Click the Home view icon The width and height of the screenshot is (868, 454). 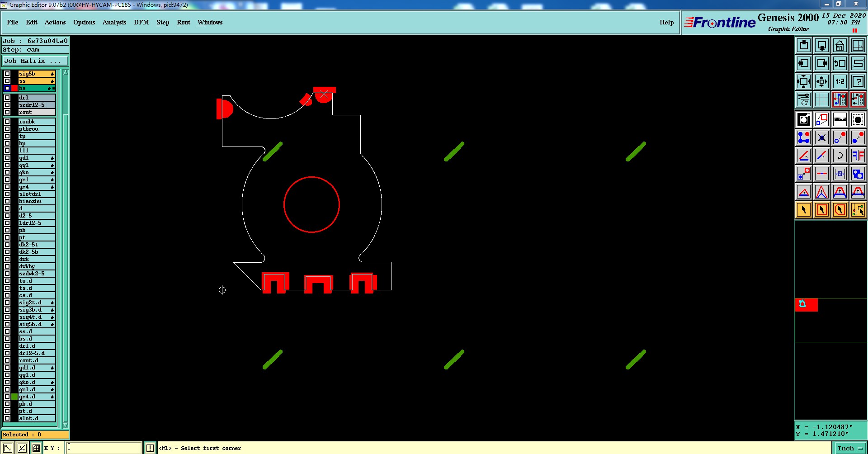tap(840, 45)
